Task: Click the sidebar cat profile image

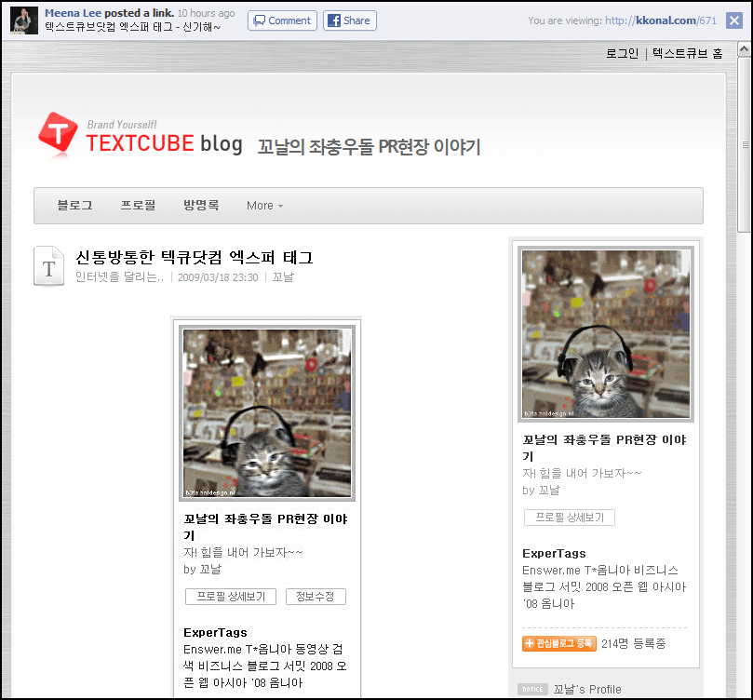Action: pyautogui.click(x=606, y=334)
